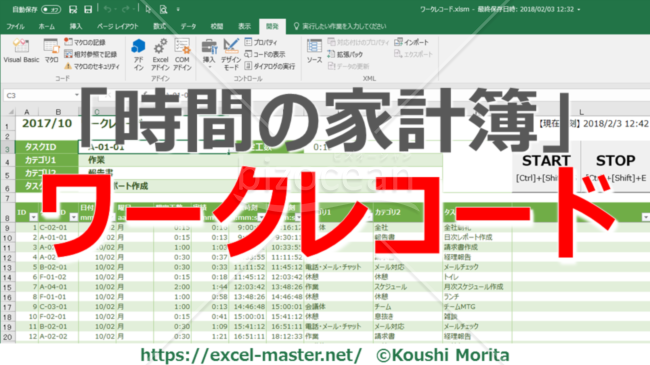This screenshot has width=650, height=365.
Task: Click the START button
Action: point(546,167)
